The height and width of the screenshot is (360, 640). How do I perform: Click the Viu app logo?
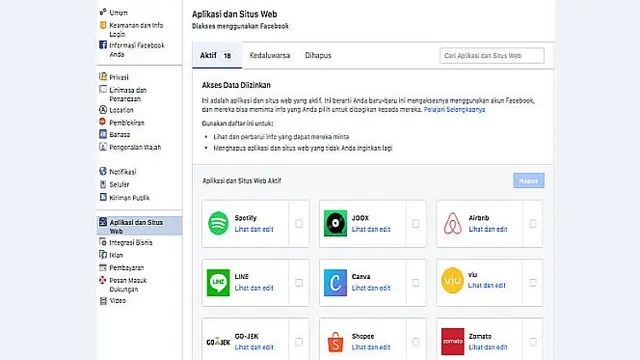click(452, 280)
